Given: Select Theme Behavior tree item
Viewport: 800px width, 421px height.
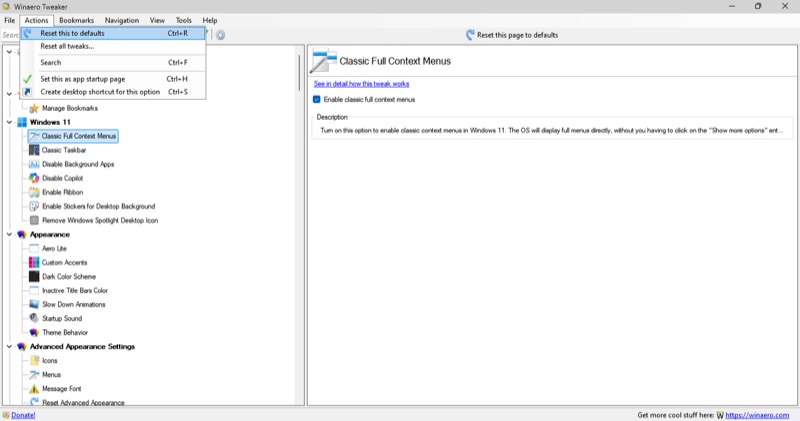Looking at the screenshot, I should pyautogui.click(x=65, y=332).
